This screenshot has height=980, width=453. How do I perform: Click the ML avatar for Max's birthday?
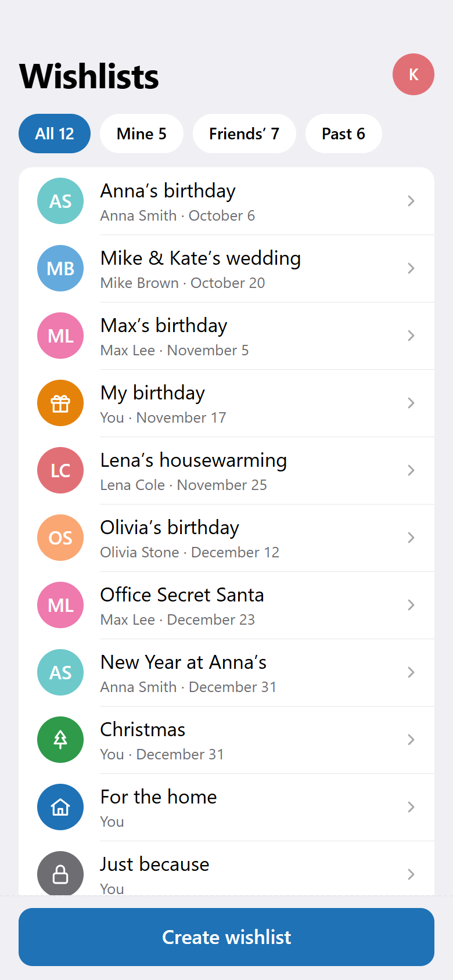(60, 336)
